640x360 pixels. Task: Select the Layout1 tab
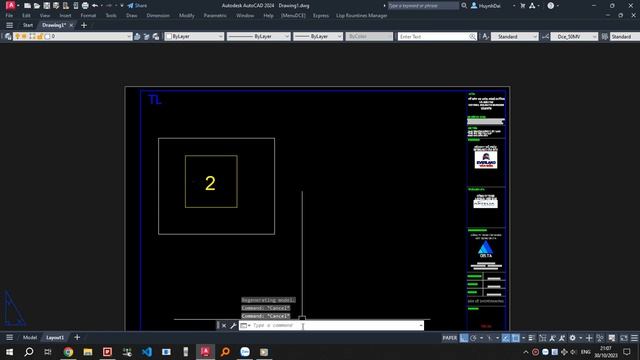55,338
